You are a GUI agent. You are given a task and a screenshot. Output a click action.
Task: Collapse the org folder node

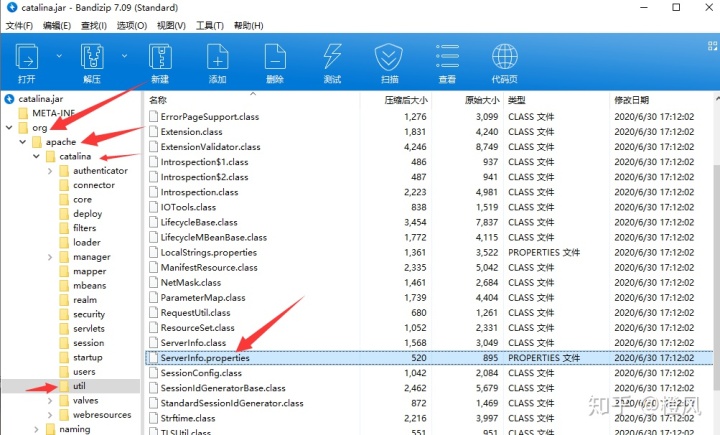pos(9,127)
